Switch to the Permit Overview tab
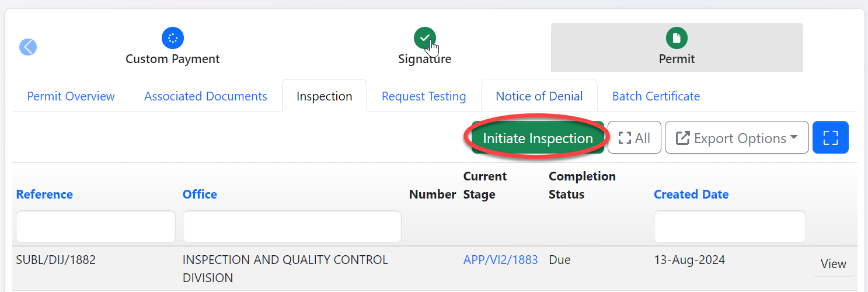The width and height of the screenshot is (868, 292). pos(71,96)
